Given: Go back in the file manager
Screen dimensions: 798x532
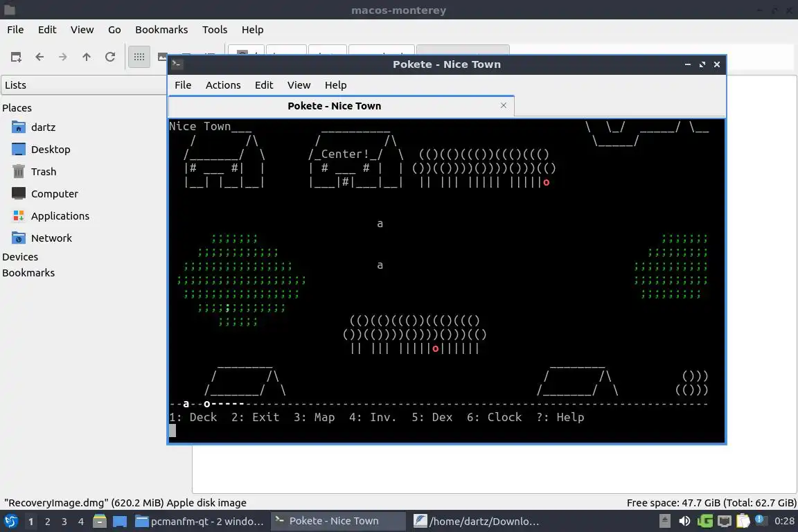Looking at the screenshot, I should 39,57.
